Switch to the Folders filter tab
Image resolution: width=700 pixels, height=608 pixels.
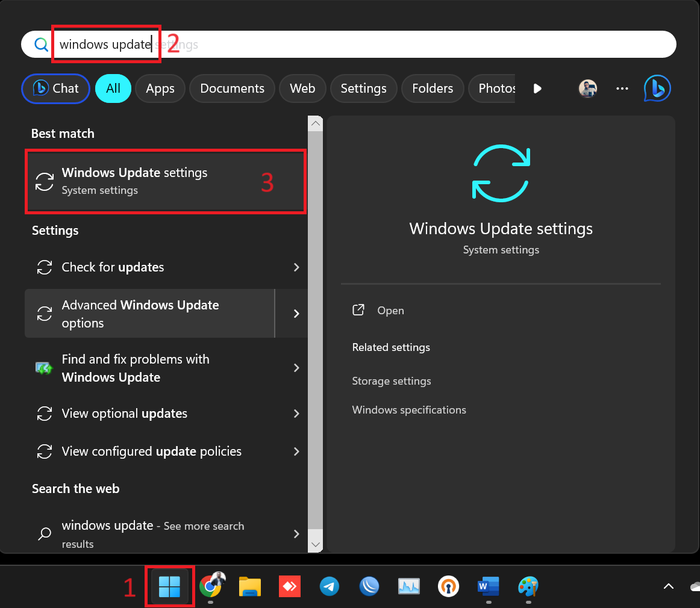(433, 88)
